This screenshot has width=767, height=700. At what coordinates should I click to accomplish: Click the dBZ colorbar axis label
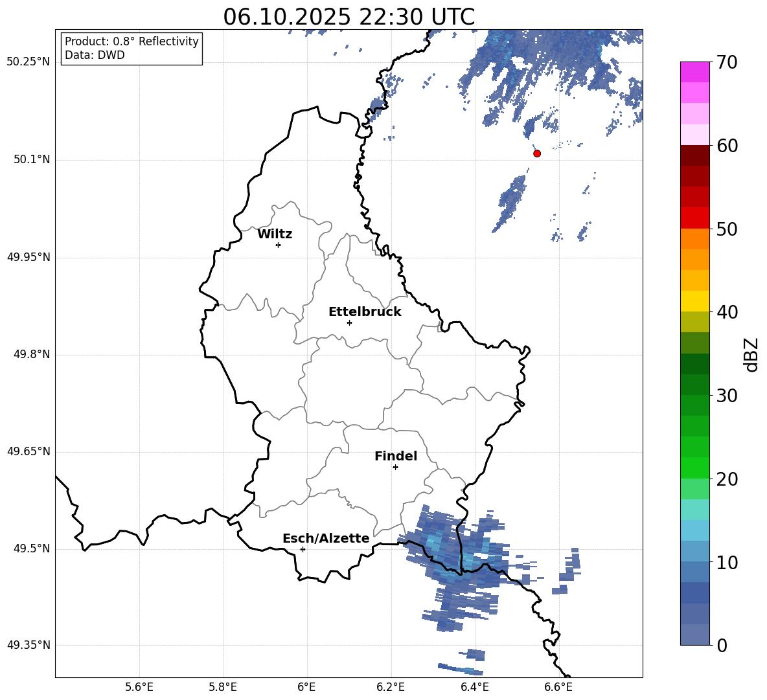pos(752,354)
